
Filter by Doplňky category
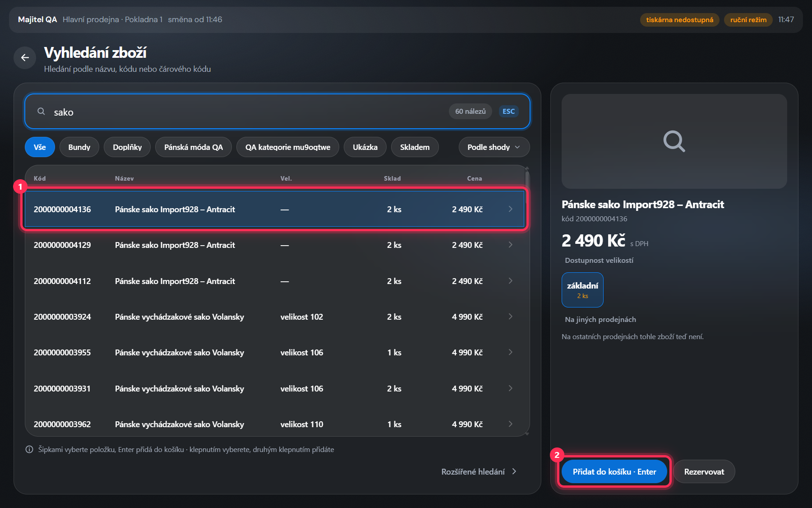click(127, 147)
